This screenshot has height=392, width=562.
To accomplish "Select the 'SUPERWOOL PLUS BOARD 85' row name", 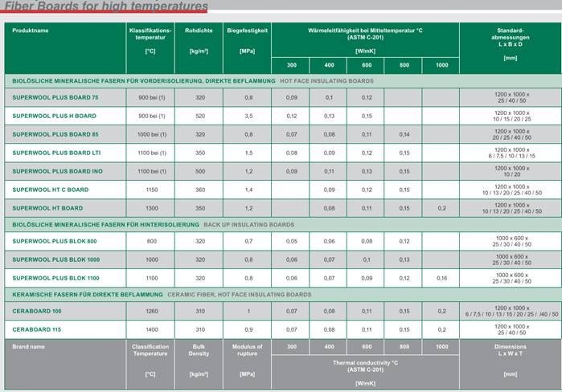I will pyautogui.click(x=55, y=135).
